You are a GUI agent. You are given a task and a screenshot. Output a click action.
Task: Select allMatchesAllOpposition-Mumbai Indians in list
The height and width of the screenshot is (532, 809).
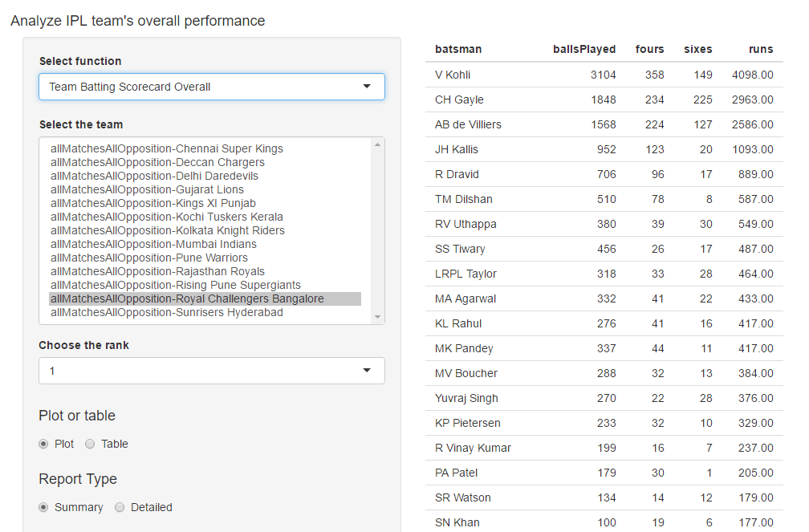pyautogui.click(x=153, y=244)
